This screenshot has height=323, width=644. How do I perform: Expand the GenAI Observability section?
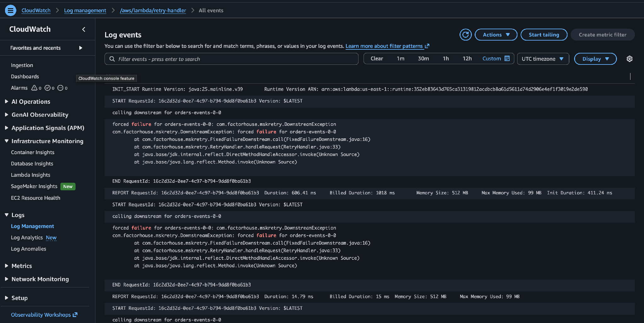point(6,114)
